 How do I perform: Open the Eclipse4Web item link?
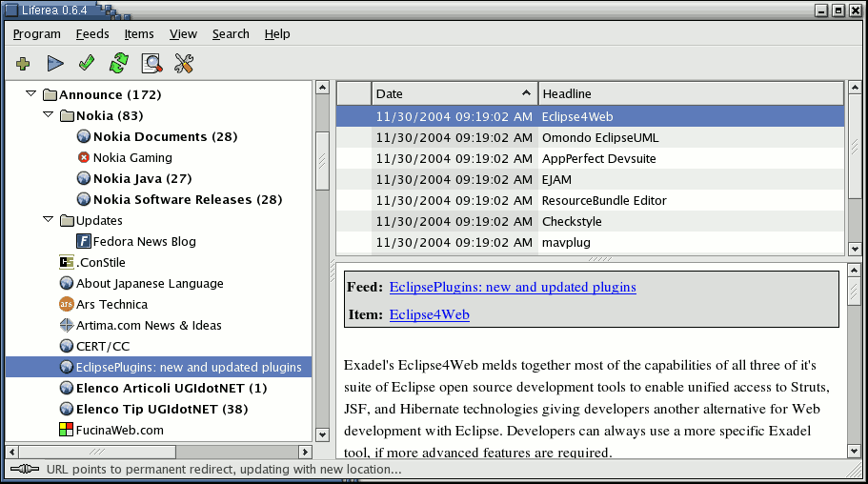pos(429,314)
